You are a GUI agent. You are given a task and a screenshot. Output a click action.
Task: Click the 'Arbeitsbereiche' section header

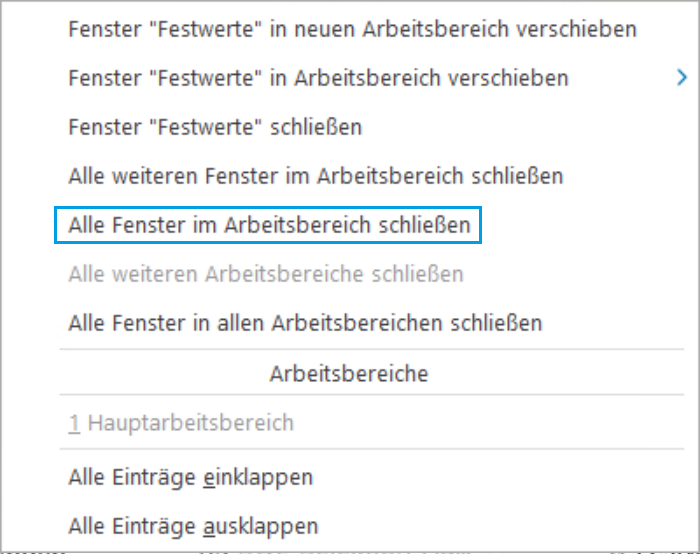pos(349,374)
